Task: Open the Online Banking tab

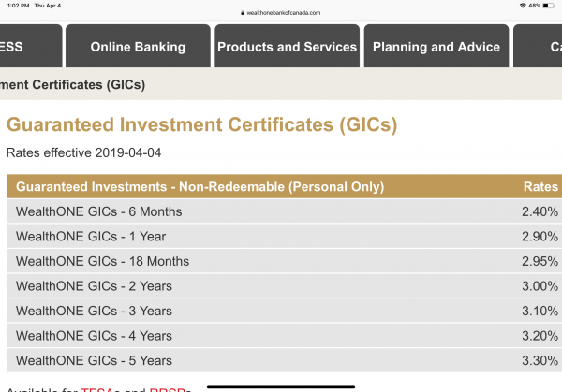Action: [x=138, y=47]
